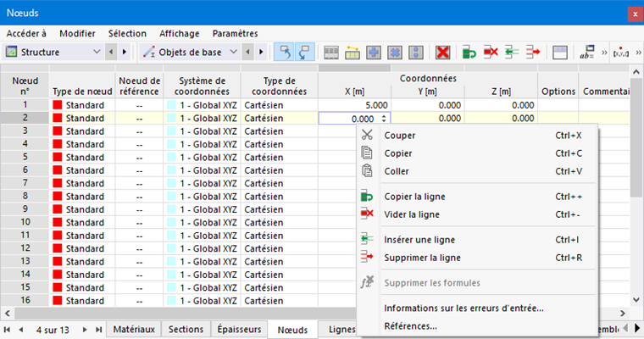
Task: Click toolbar Delete row icon with red arrow
Action: coord(533,53)
